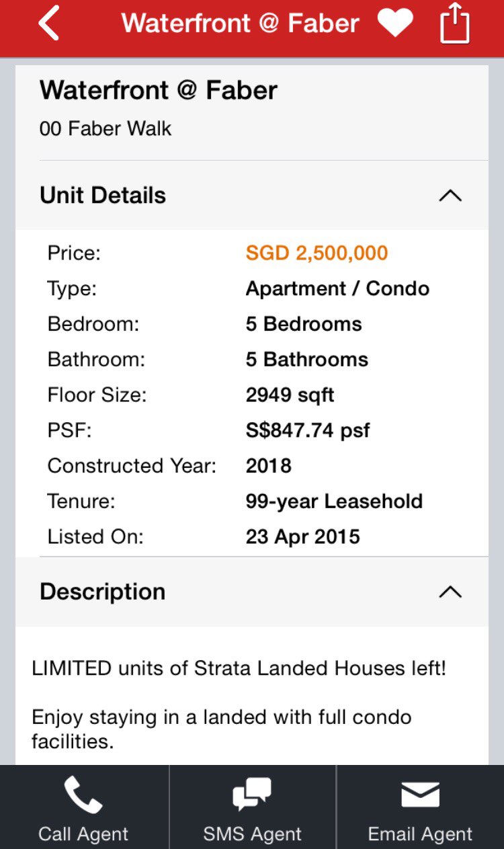Click the Description section heading
The width and height of the screenshot is (504, 849).
(x=102, y=592)
